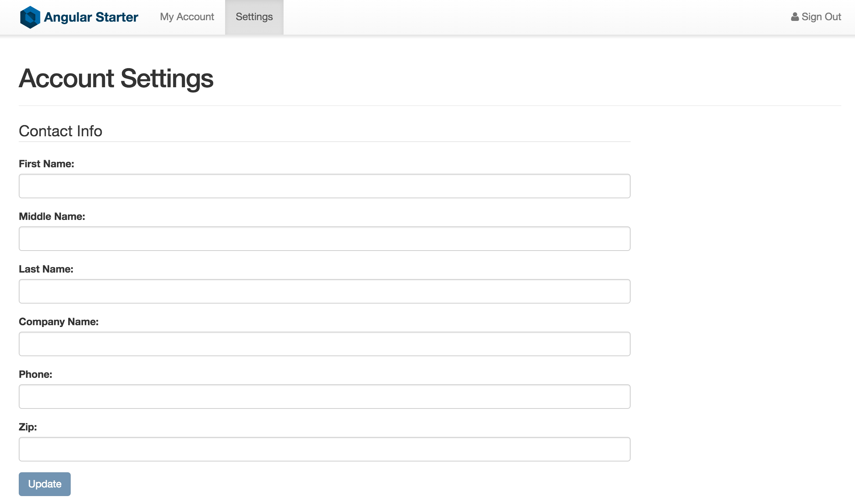Click the Account Settings page heading
Screen dimensions: 855x504
[116, 79]
